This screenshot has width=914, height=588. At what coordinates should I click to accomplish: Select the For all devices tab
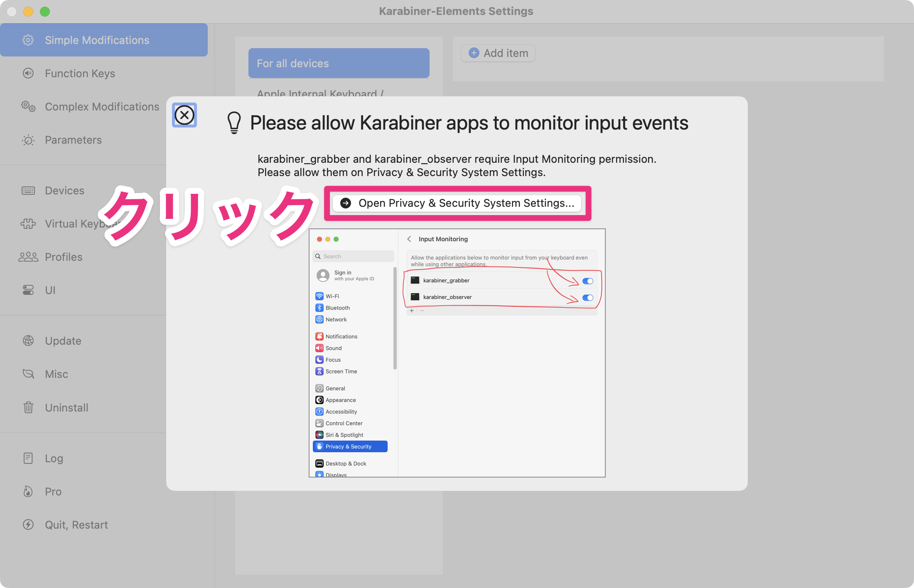pos(338,63)
